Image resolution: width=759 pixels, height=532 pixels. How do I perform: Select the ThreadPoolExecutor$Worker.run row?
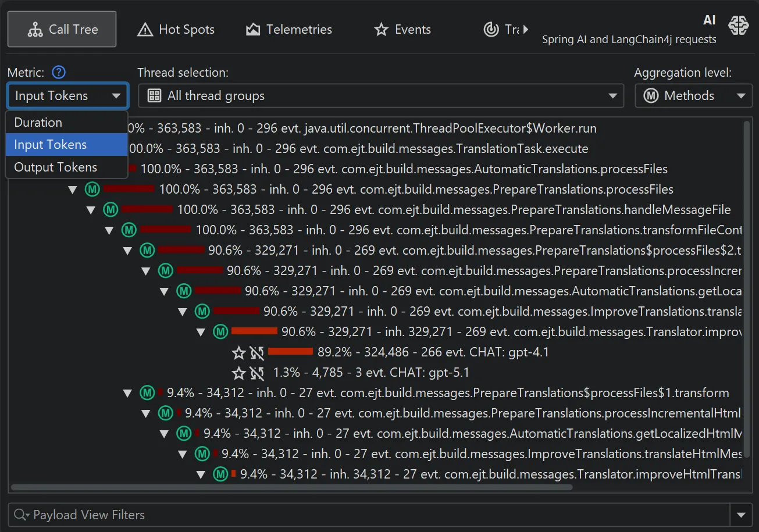(x=375, y=128)
